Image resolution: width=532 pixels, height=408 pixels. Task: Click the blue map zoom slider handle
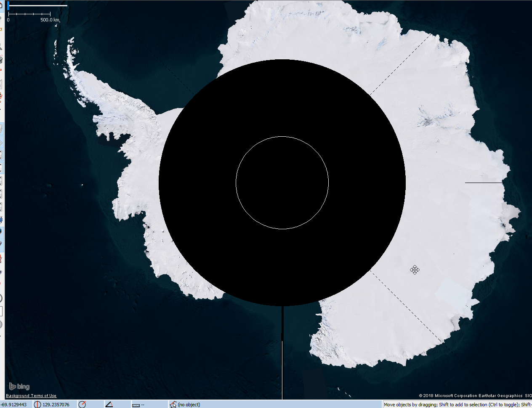[8, 6]
